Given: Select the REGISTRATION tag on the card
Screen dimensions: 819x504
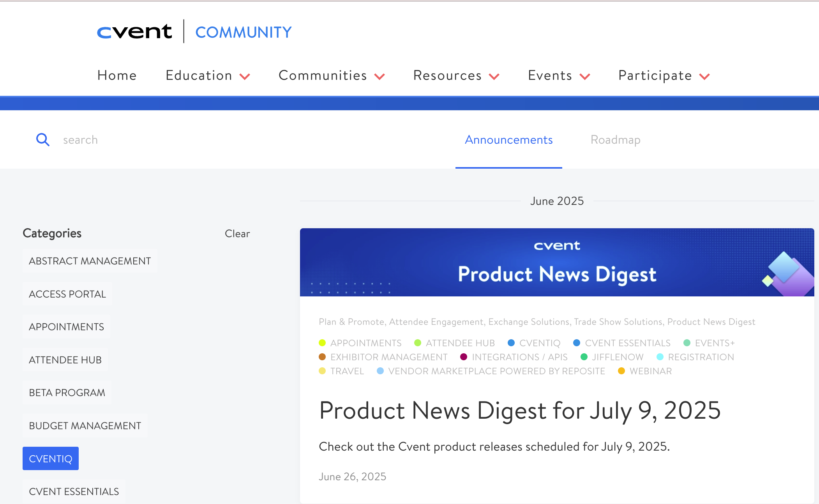Looking at the screenshot, I should point(701,357).
